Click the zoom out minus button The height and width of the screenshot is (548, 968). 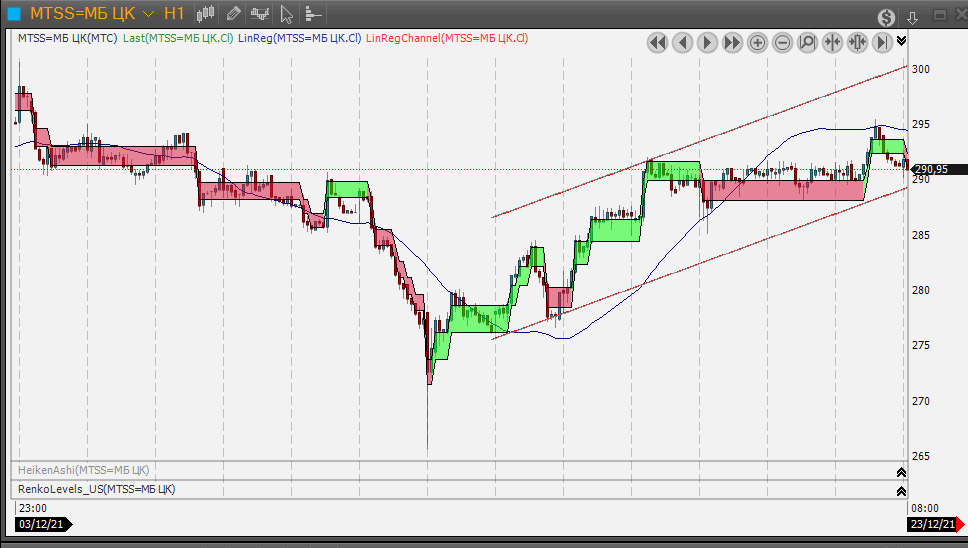[x=782, y=42]
